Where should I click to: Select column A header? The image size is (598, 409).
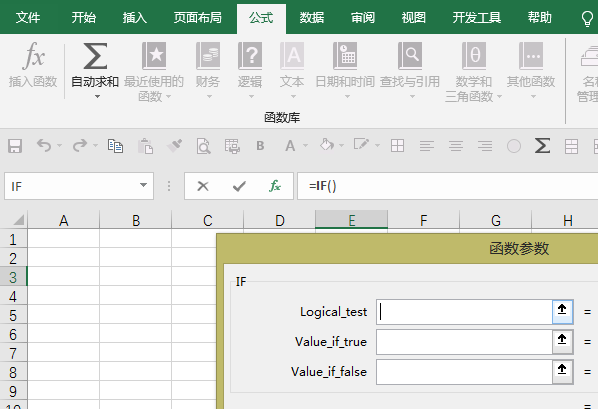[64, 220]
